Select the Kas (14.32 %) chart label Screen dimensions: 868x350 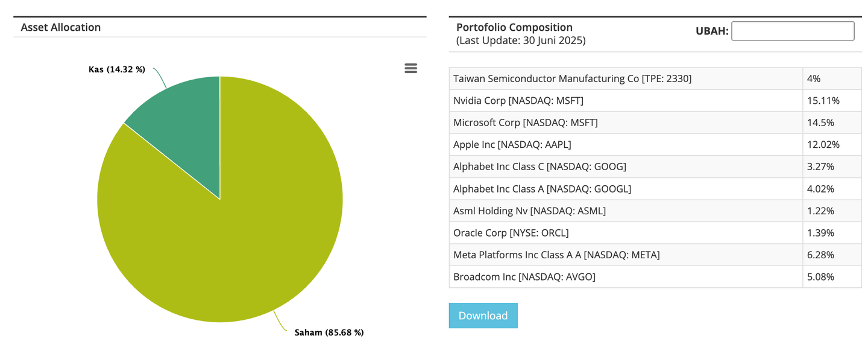pos(117,69)
